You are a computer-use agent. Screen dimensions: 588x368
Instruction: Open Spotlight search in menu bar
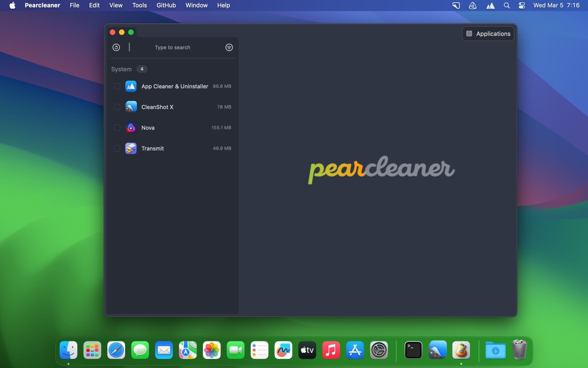point(506,5)
